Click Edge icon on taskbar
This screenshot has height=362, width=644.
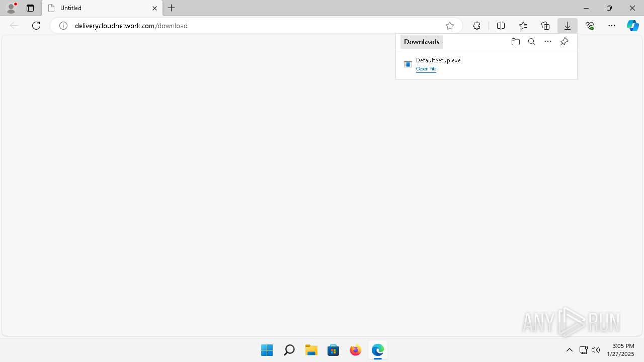pyautogui.click(x=377, y=350)
